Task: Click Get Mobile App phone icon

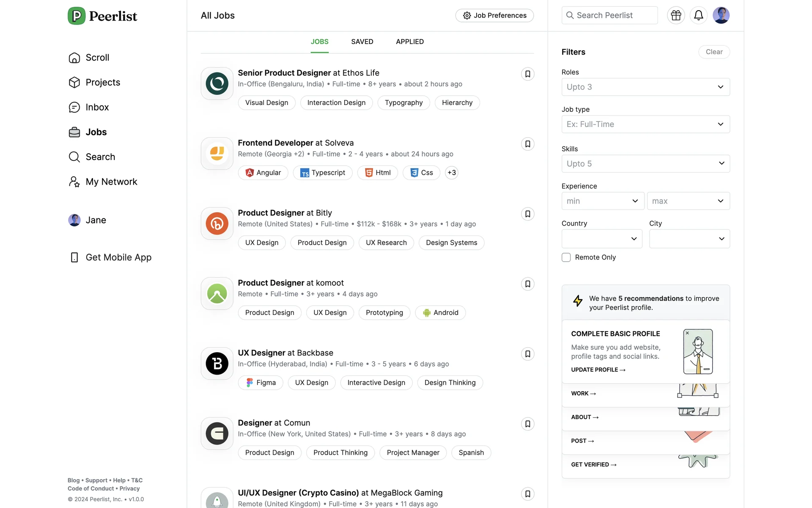Action: point(74,257)
